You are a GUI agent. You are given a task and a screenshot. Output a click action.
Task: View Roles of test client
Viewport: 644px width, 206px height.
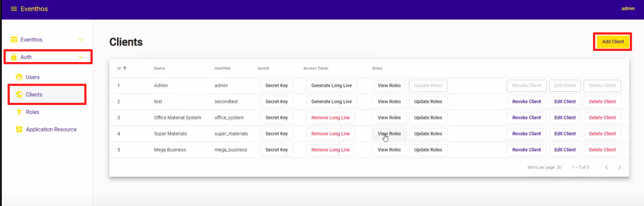389,101
